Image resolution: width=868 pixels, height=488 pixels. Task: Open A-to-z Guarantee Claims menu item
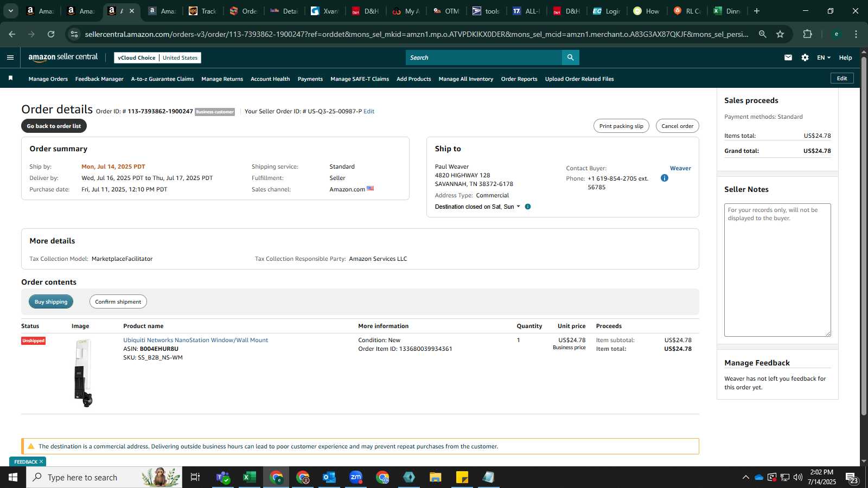click(162, 79)
